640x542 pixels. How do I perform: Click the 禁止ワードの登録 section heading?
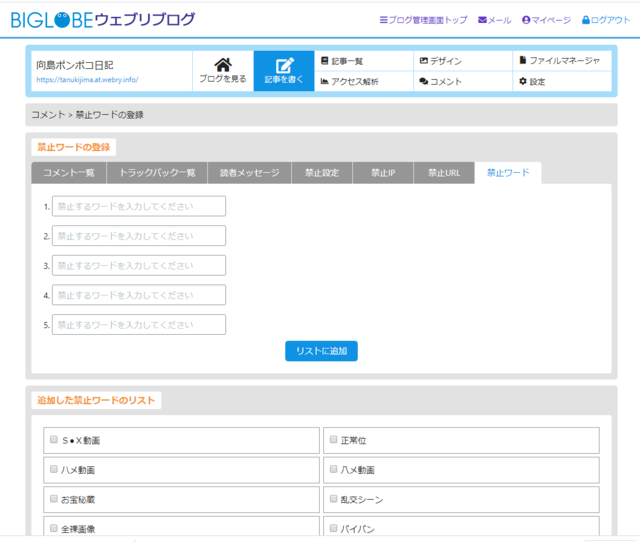coord(74,147)
